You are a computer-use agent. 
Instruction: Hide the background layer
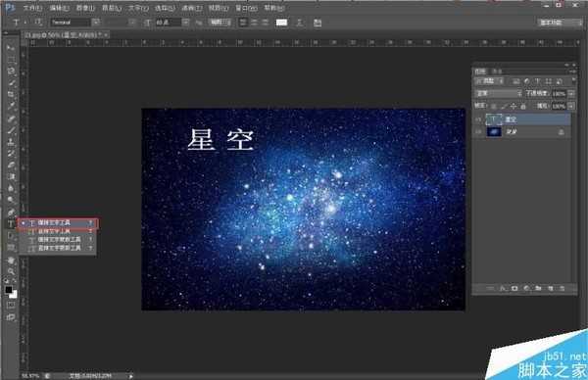(x=478, y=132)
